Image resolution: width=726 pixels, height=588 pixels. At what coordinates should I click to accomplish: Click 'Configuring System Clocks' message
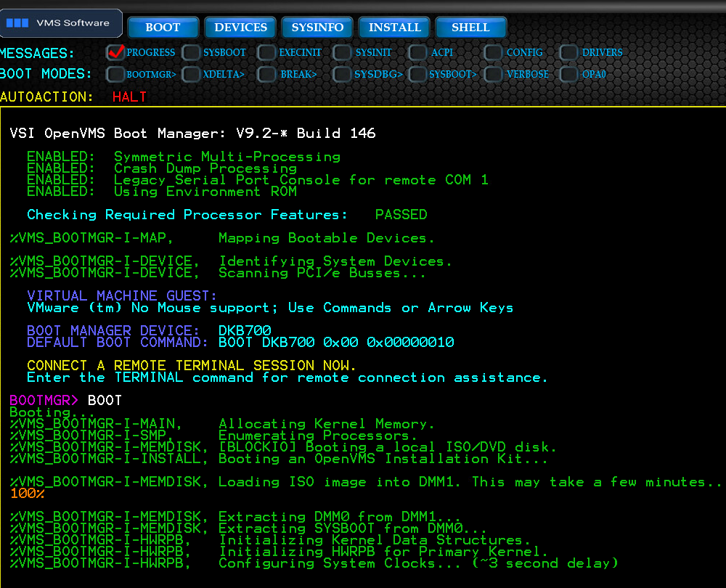[x=418, y=563]
